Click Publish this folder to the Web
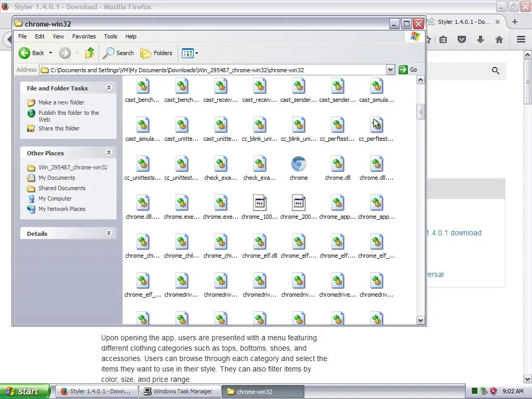This screenshot has height=399, width=532. click(69, 116)
